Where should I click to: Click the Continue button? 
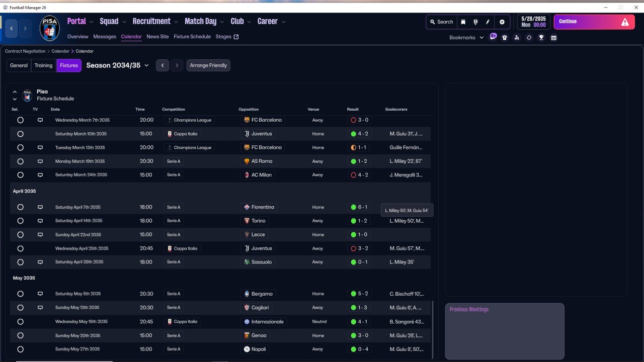pos(594,22)
